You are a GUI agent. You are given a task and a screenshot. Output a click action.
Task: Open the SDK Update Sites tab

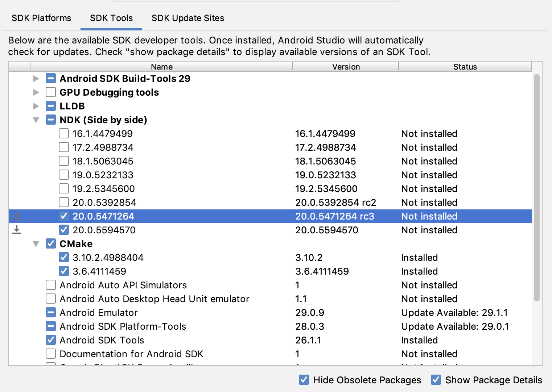[x=188, y=18]
